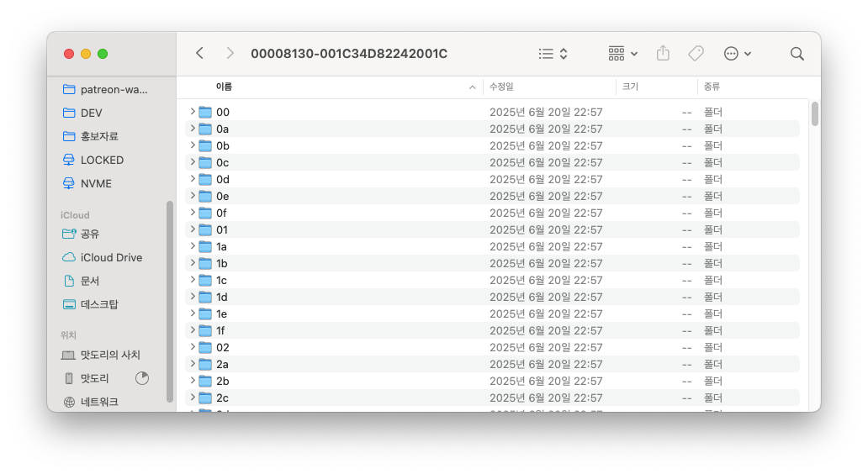
Task: Select the 1a folder icon
Action: [x=205, y=247]
